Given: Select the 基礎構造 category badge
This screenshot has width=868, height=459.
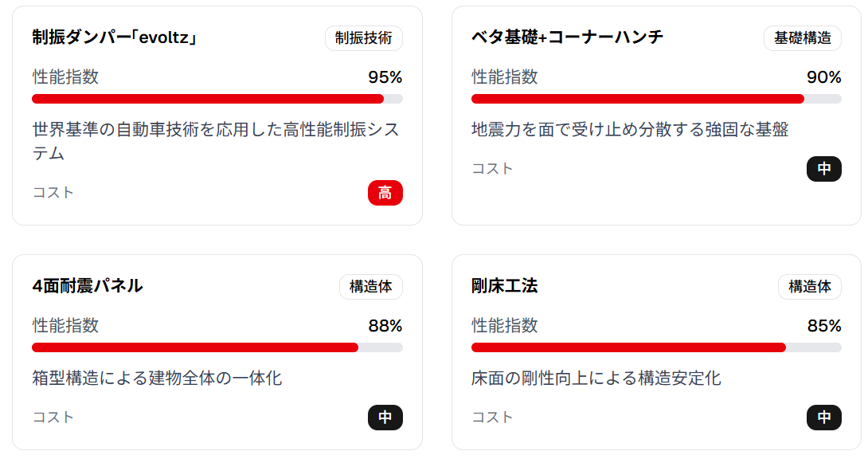Looking at the screenshot, I should [x=803, y=37].
